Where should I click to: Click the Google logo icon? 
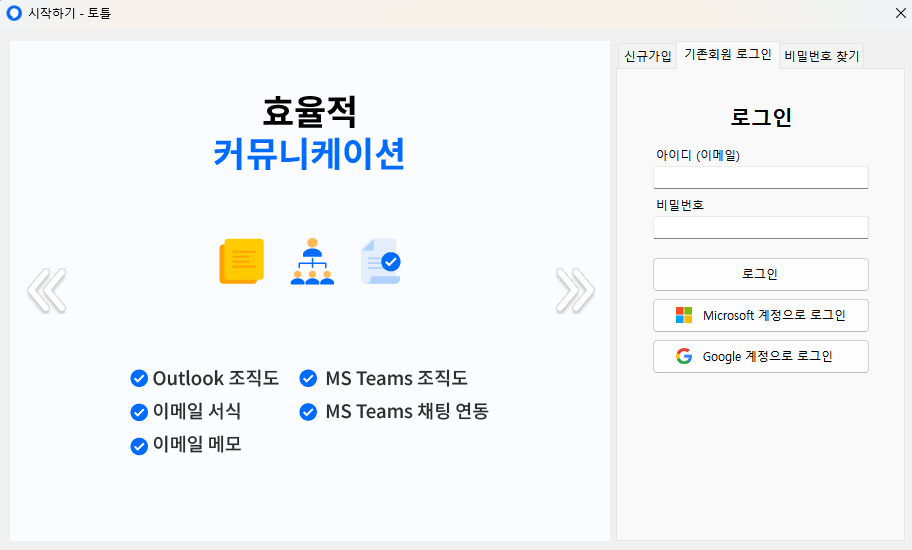(684, 356)
